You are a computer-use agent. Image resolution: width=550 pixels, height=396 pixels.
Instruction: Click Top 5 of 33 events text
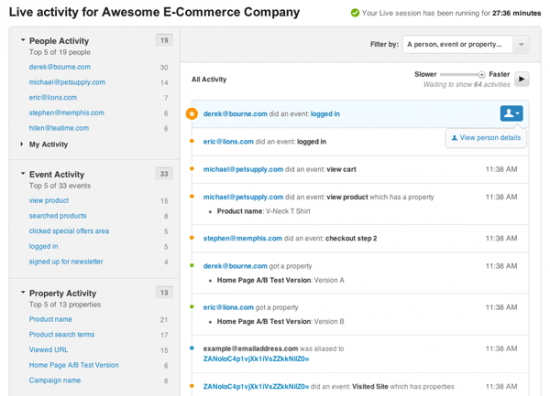pos(60,186)
